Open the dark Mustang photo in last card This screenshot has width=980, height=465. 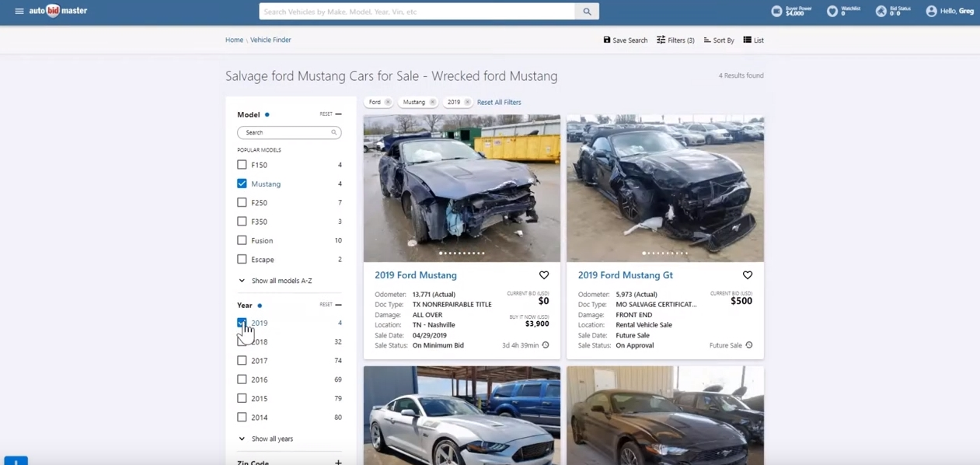coord(665,416)
